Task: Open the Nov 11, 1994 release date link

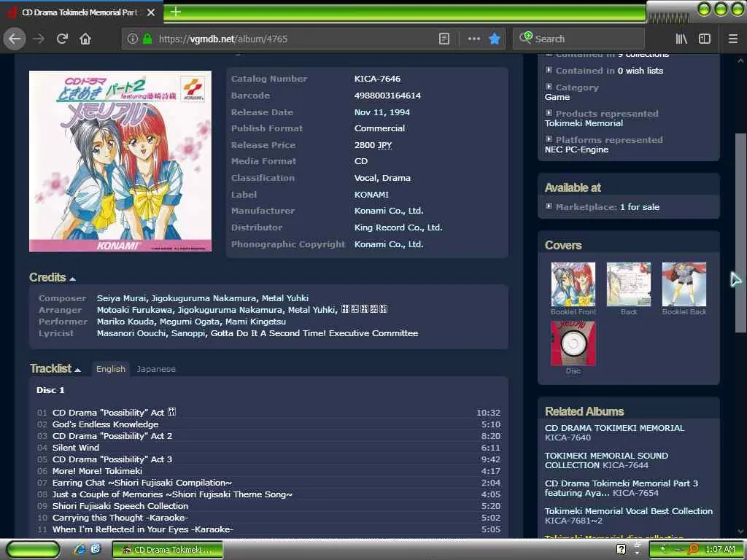Action: (382, 112)
